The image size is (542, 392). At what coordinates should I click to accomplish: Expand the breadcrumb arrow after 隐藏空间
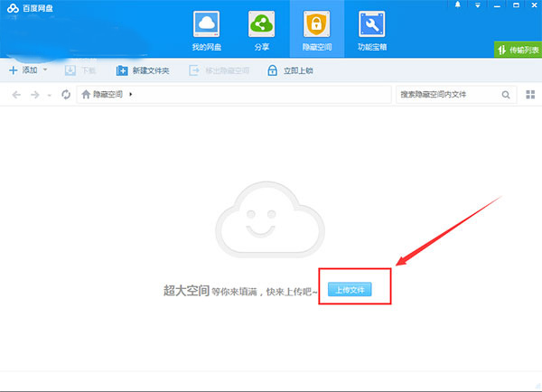point(131,94)
